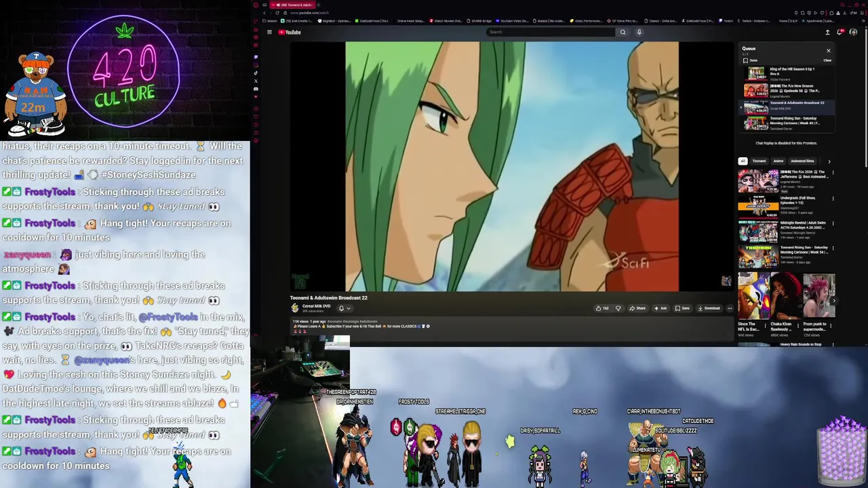Select the Anime filter chip
868x488 pixels.
(x=778, y=161)
